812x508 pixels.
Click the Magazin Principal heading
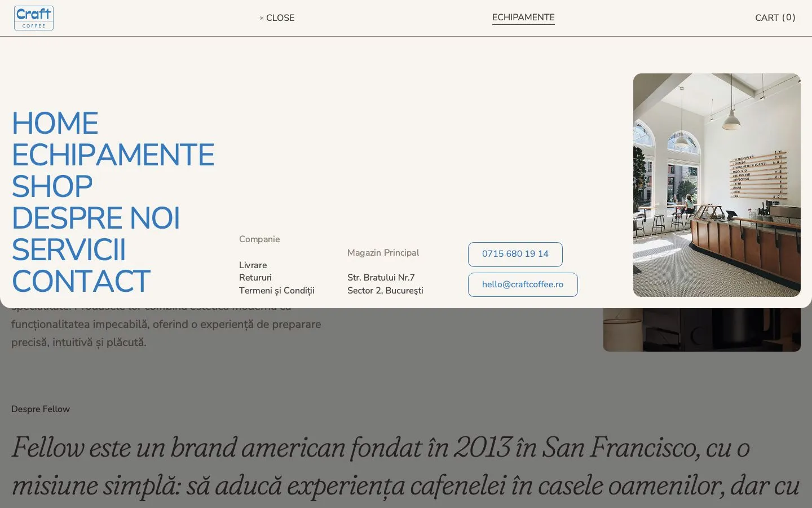coord(383,253)
